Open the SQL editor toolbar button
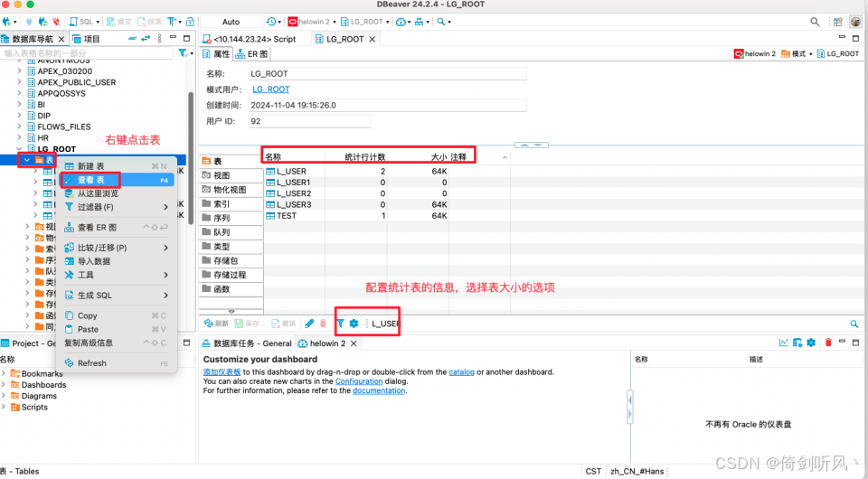Viewport: 868px width, 479px height. [x=82, y=22]
